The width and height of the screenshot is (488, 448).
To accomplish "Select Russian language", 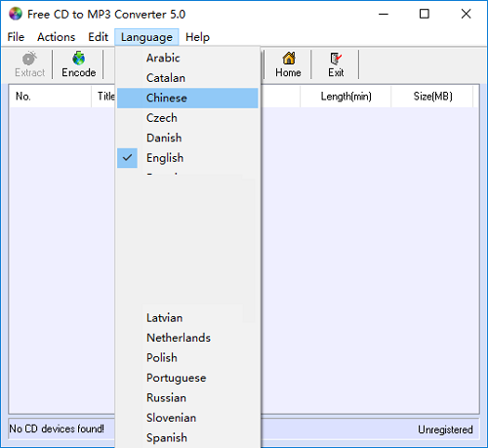I will pyautogui.click(x=187, y=398).
